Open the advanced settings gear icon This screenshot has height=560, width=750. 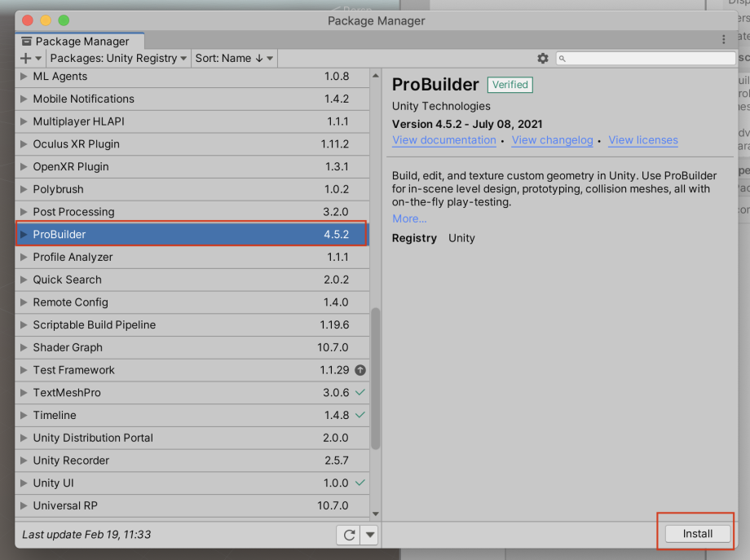click(542, 58)
